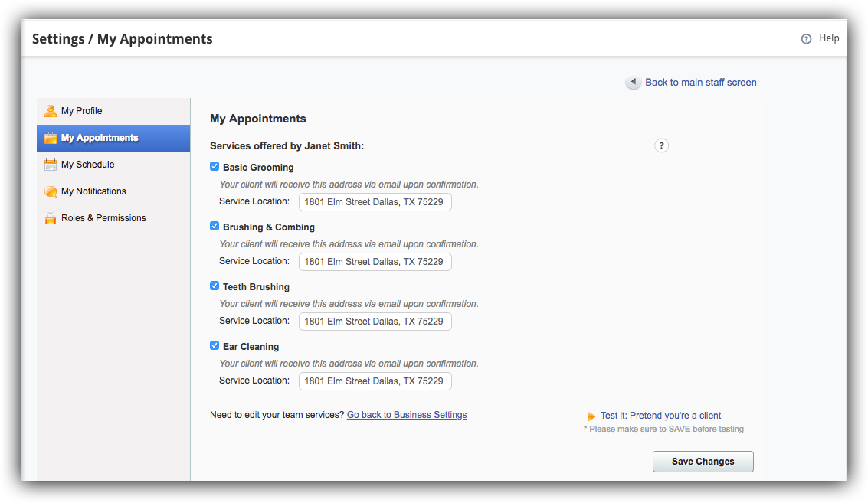Click the round question mark beside Services offered
This screenshot has height=503, width=868.
(x=661, y=145)
